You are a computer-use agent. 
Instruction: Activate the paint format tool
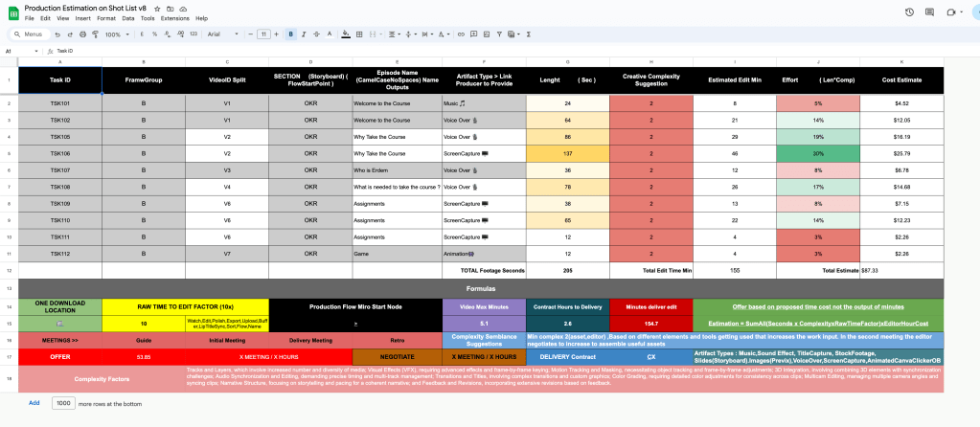95,34
